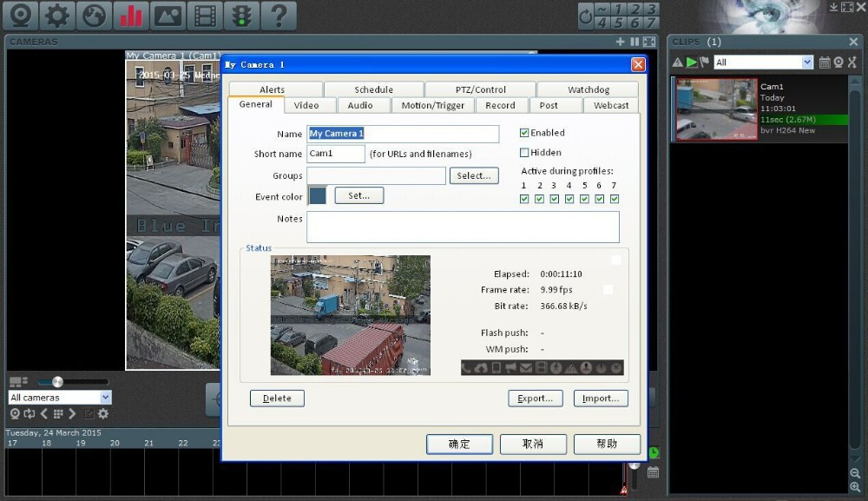Click the green play icon in Clips panel
The width and height of the screenshot is (868, 501).
pyautogui.click(x=691, y=63)
